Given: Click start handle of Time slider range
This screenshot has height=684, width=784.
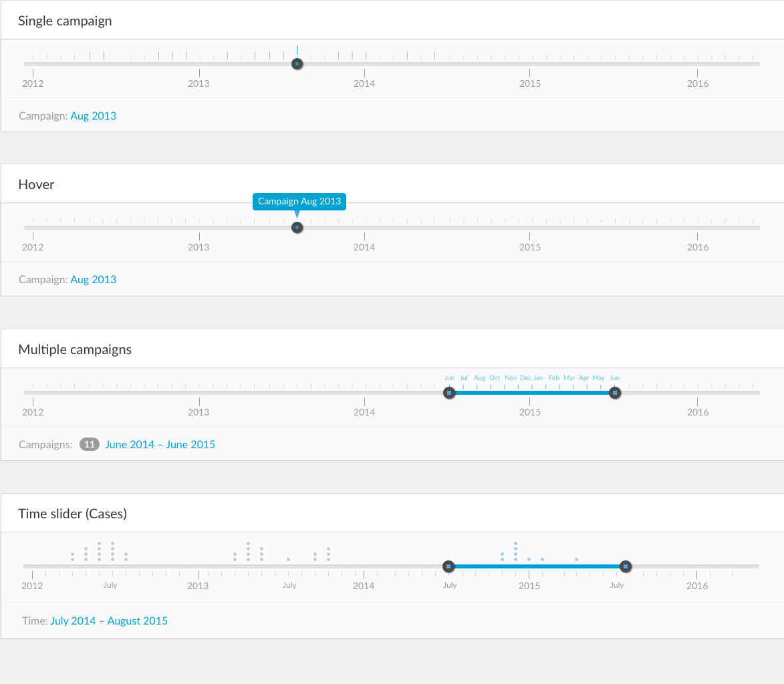Looking at the screenshot, I should pyautogui.click(x=448, y=566).
